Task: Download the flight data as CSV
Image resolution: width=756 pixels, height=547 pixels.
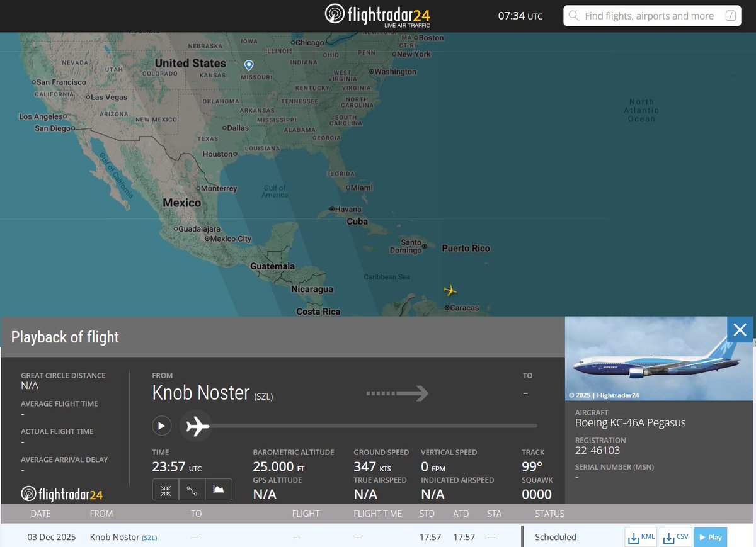Action: (675, 537)
